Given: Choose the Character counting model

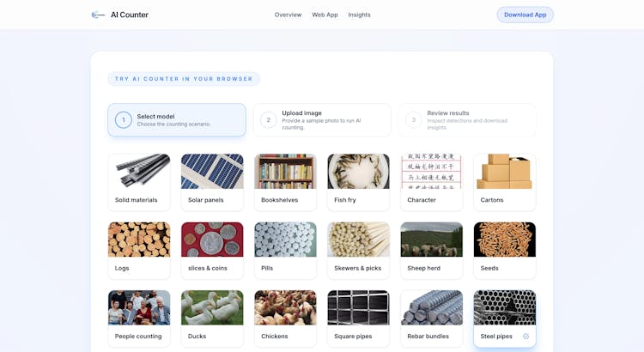Looking at the screenshot, I should [431, 182].
